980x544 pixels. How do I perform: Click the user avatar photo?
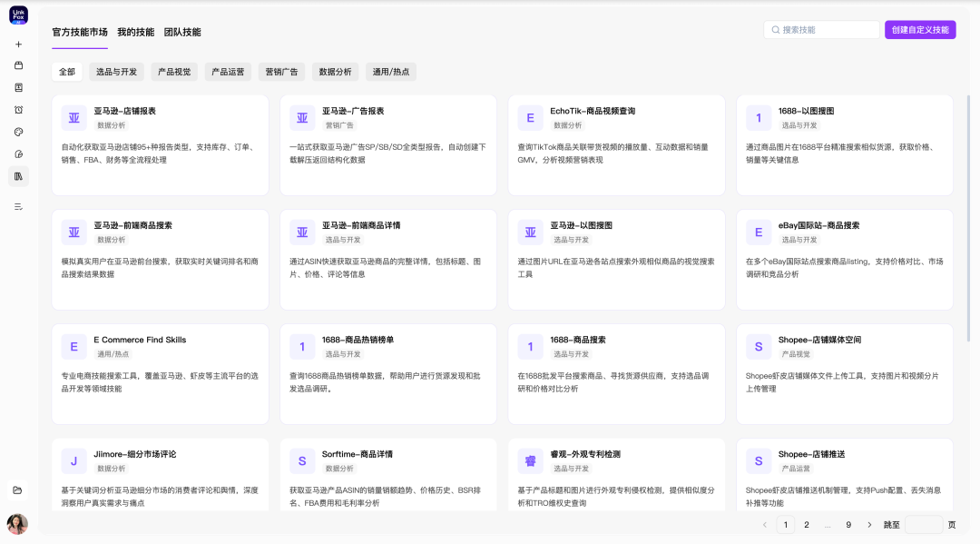point(17,524)
